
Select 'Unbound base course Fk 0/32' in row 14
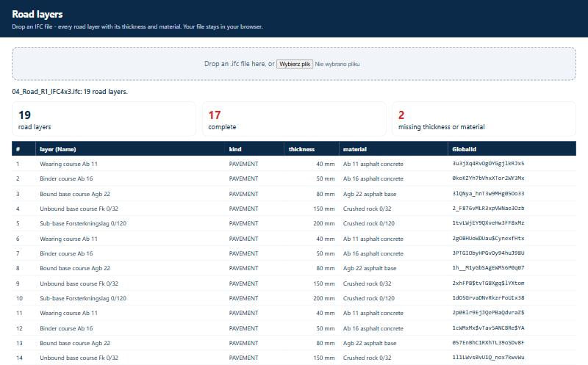79,358
